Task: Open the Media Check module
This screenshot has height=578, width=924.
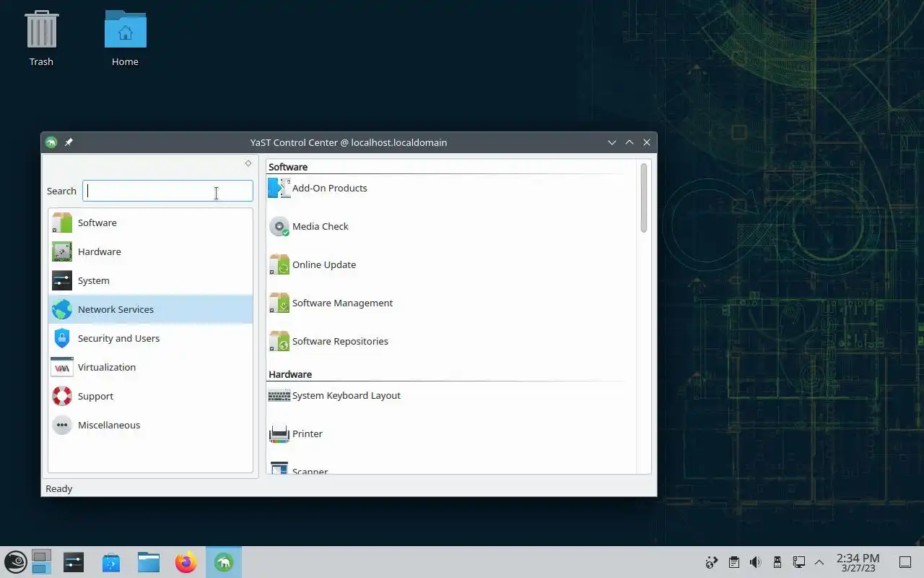Action: tap(309, 226)
